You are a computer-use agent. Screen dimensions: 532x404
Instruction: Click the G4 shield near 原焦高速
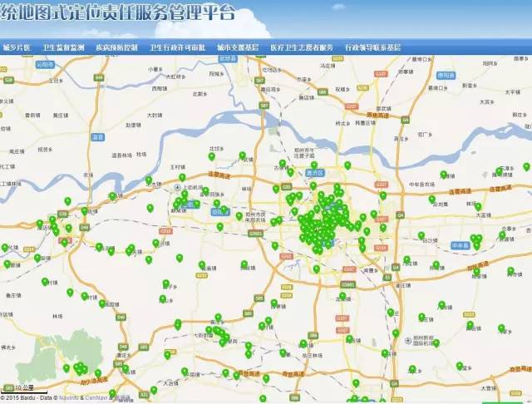405,120
